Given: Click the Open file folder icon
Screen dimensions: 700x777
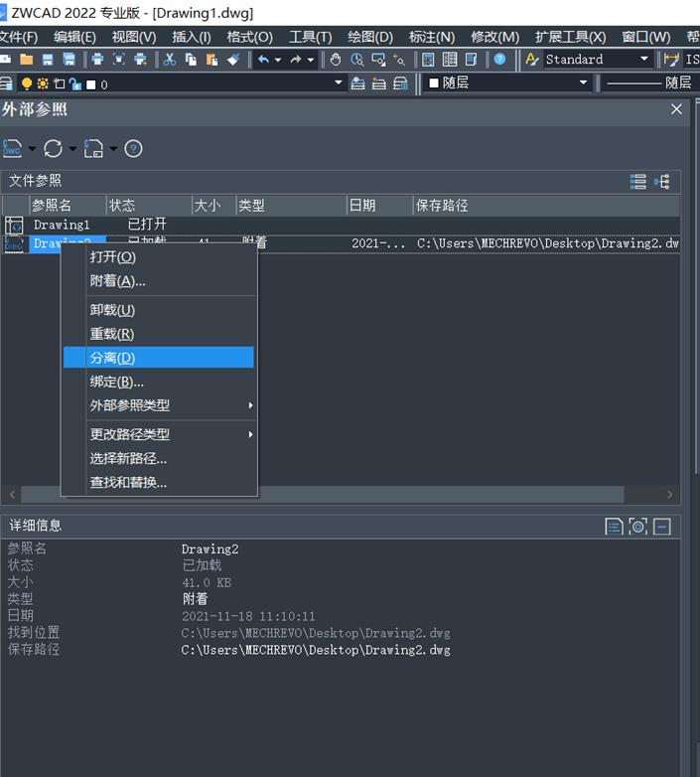Looking at the screenshot, I should tap(26, 60).
